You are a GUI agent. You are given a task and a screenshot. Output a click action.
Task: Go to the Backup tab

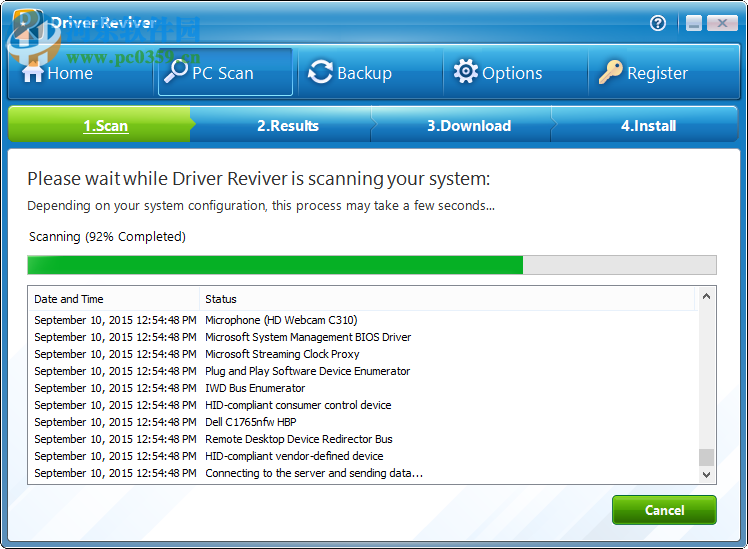370,72
